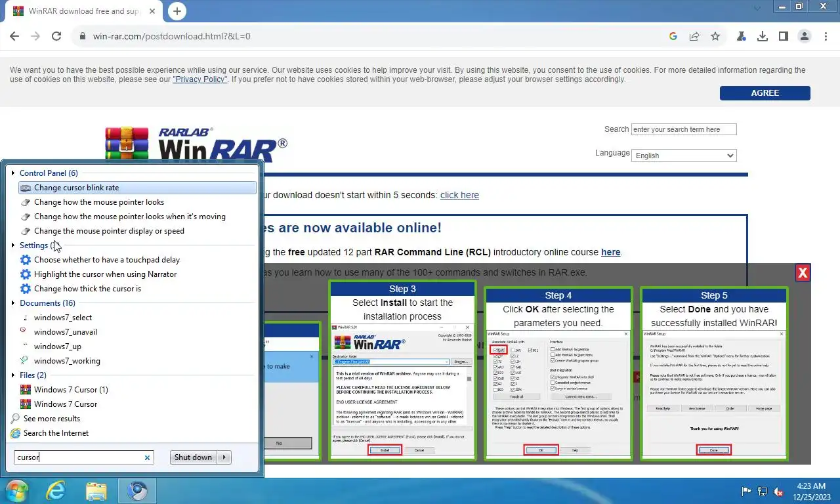Viewport: 840px width, 504px height.
Task: Click the browser address bar URL
Action: pyautogui.click(x=172, y=36)
